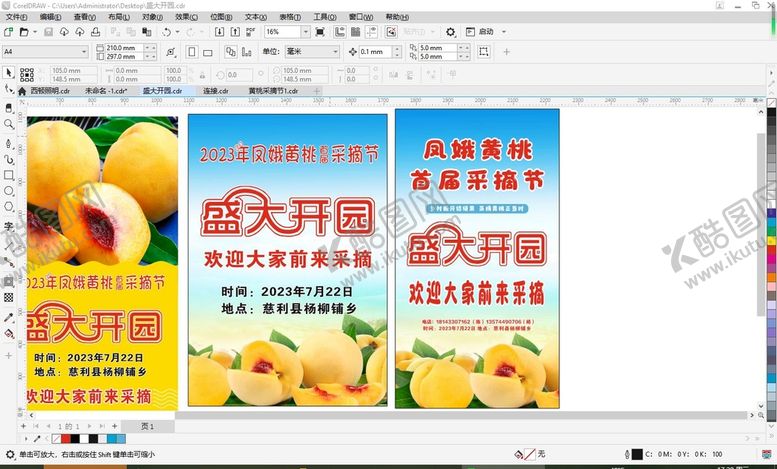
Task: Open the options gear icon
Action: (x=450, y=32)
